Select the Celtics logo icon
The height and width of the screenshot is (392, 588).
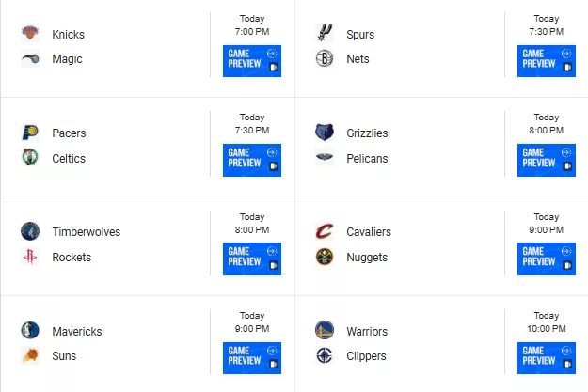tap(30, 157)
